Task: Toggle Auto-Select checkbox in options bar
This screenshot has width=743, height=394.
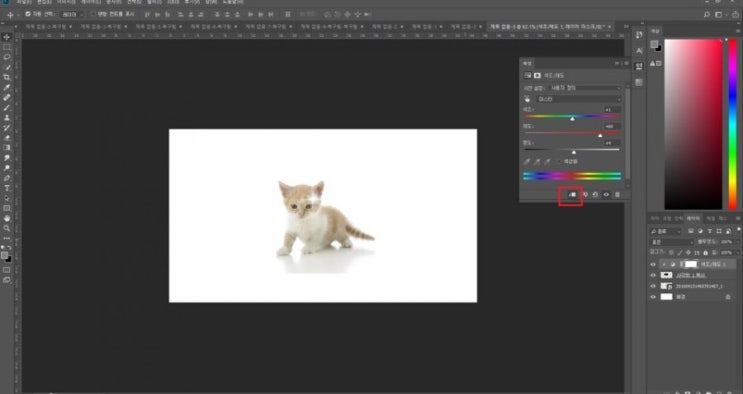Action: pos(27,14)
